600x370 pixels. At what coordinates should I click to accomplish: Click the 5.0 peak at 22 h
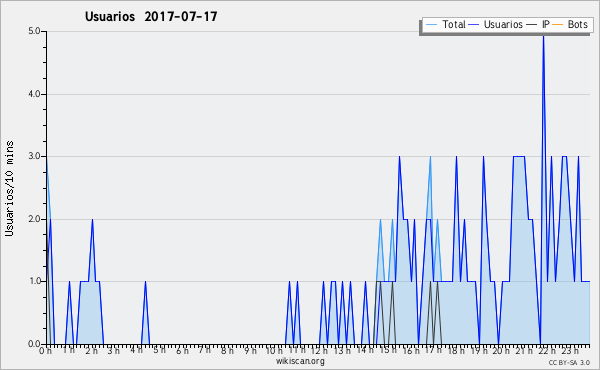click(x=543, y=36)
